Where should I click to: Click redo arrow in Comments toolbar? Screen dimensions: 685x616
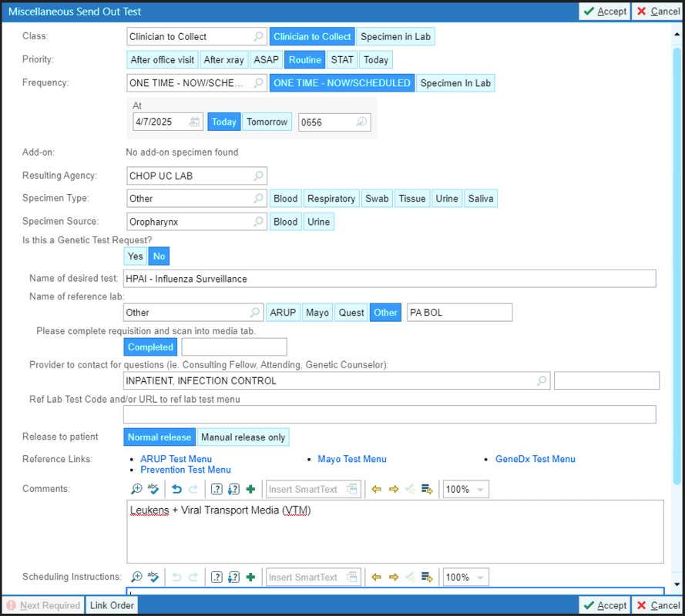click(x=193, y=489)
